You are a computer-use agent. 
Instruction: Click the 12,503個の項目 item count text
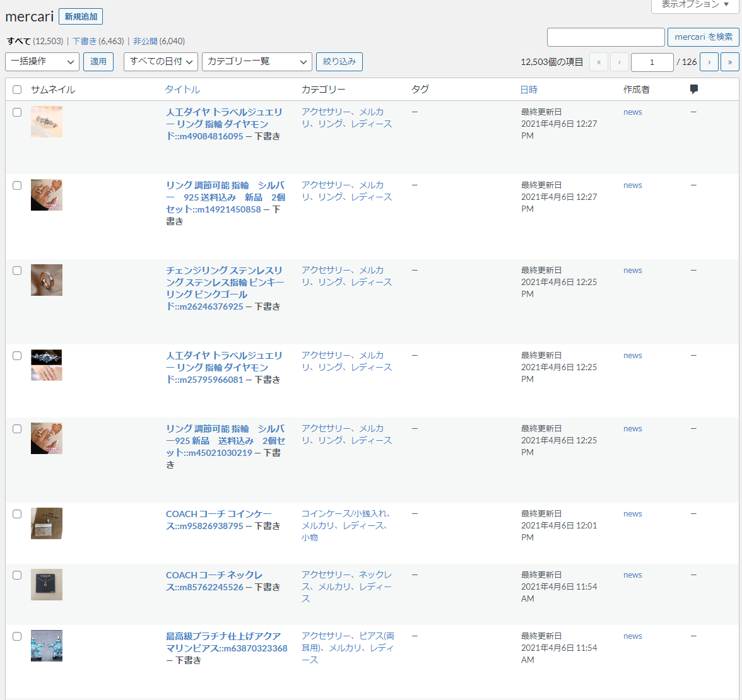[551, 62]
